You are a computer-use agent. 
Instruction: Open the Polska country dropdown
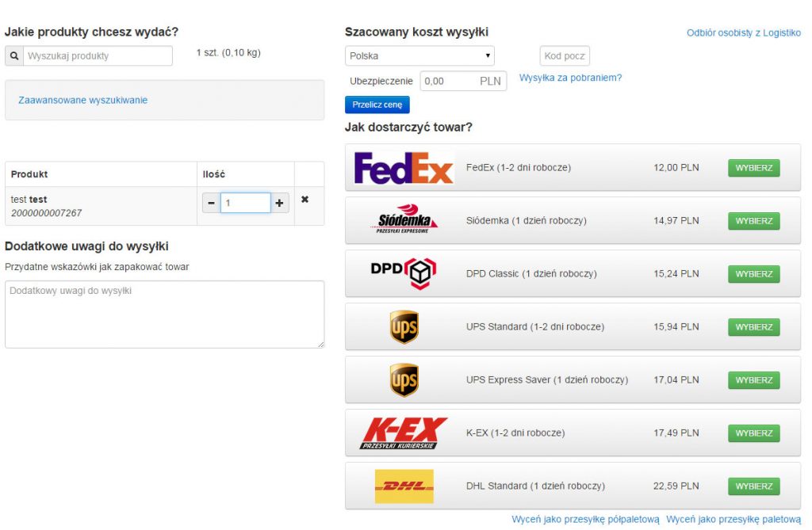[419, 56]
